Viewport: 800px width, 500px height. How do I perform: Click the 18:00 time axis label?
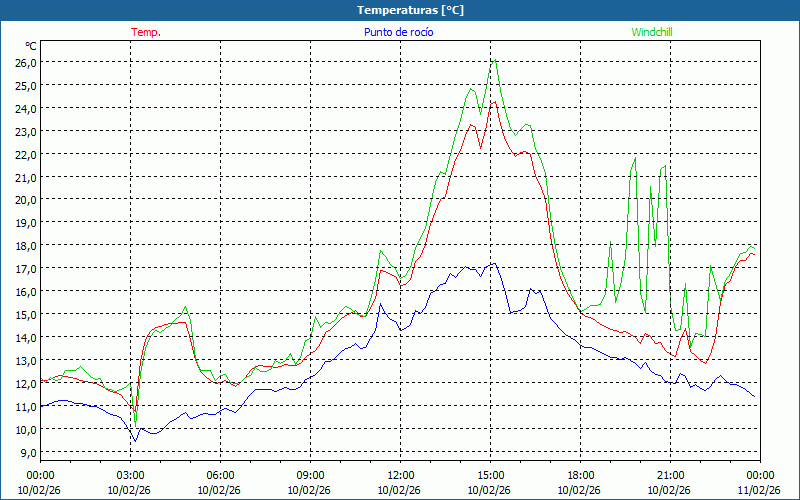pyautogui.click(x=580, y=475)
